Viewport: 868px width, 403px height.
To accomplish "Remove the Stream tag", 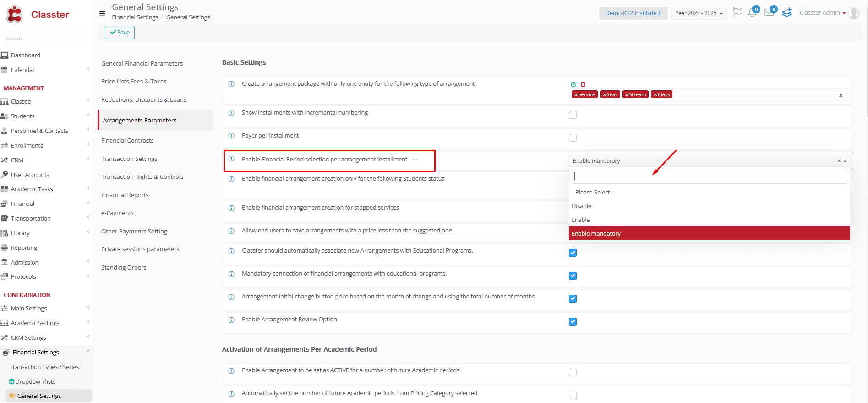I will (627, 94).
